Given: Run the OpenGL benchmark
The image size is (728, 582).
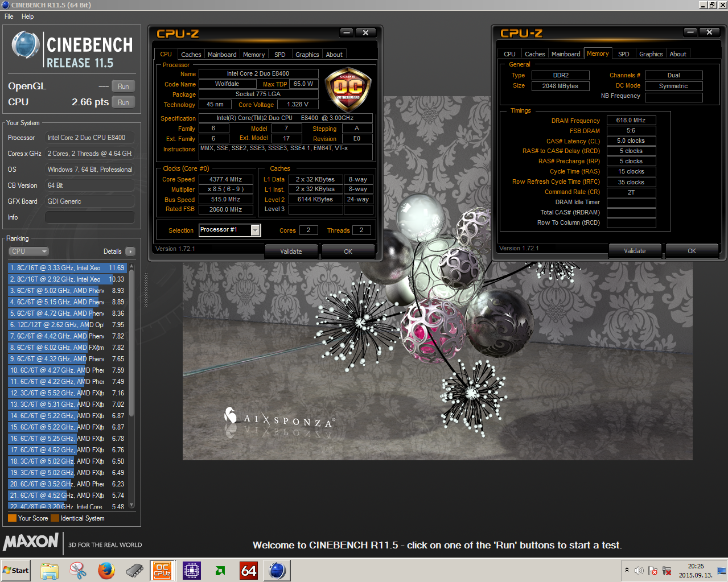Looking at the screenshot, I should tap(124, 86).
